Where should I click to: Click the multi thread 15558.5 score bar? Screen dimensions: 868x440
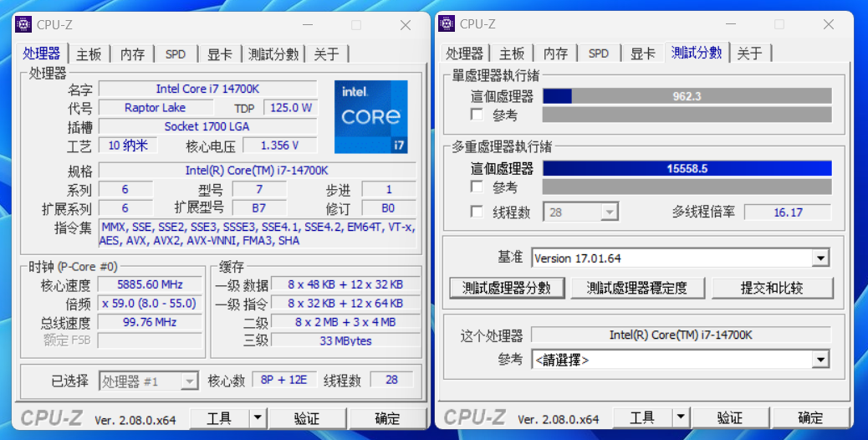687,168
